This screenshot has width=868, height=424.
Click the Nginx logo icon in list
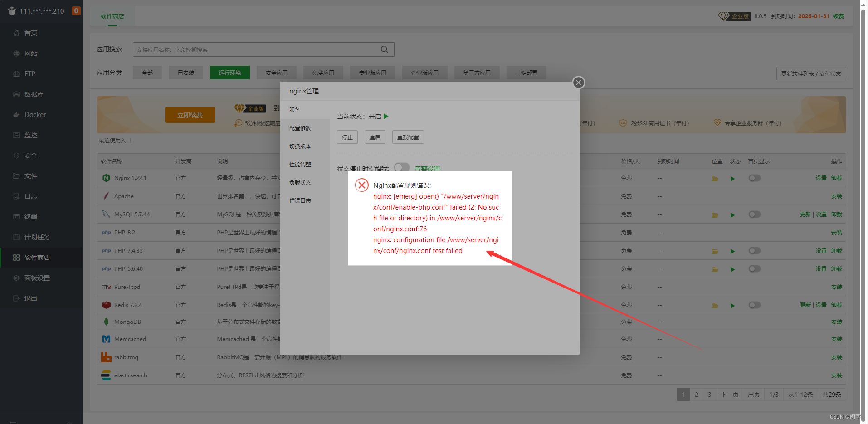click(106, 178)
